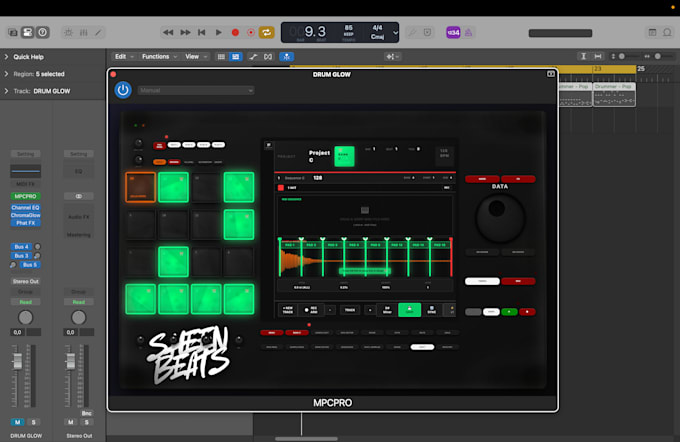Open the View menu in tracks area
This screenshot has width=680, height=442.
[196, 57]
